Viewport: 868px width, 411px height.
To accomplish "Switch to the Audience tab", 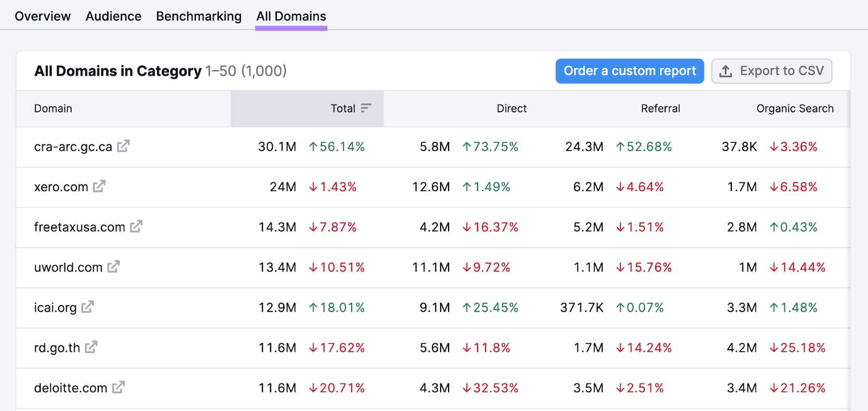I will click(x=113, y=16).
